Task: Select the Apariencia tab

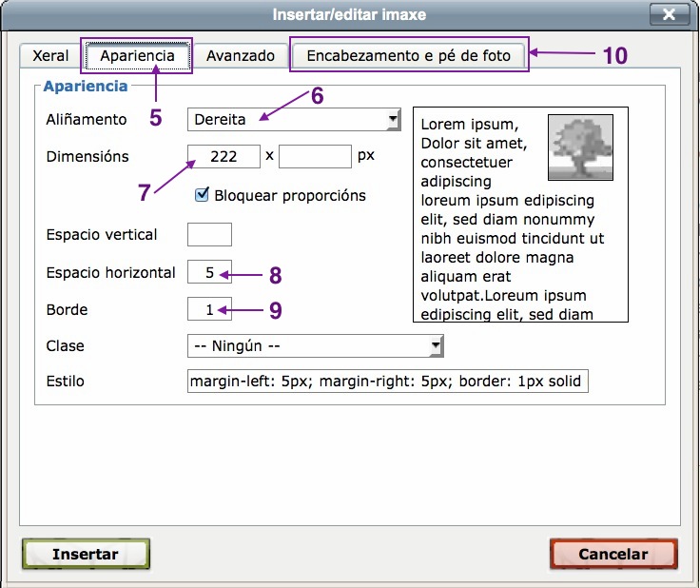Action: pos(138,56)
